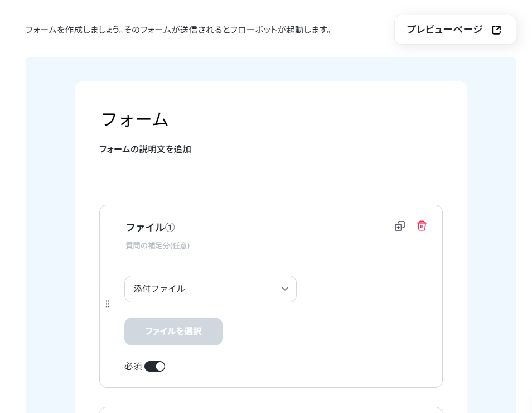Edit the フォーム title heading
The image size is (532, 413).
coord(135,120)
